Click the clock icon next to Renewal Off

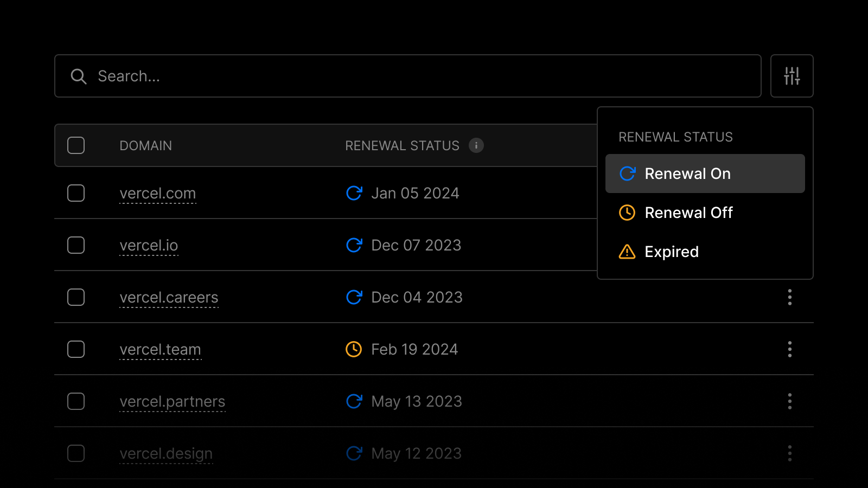pyautogui.click(x=627, y=213)
